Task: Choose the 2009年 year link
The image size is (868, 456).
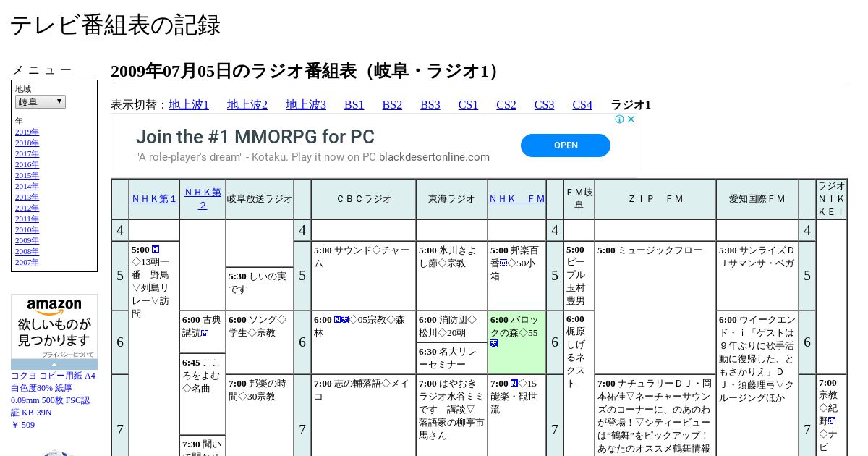Action: click(27, 240)
